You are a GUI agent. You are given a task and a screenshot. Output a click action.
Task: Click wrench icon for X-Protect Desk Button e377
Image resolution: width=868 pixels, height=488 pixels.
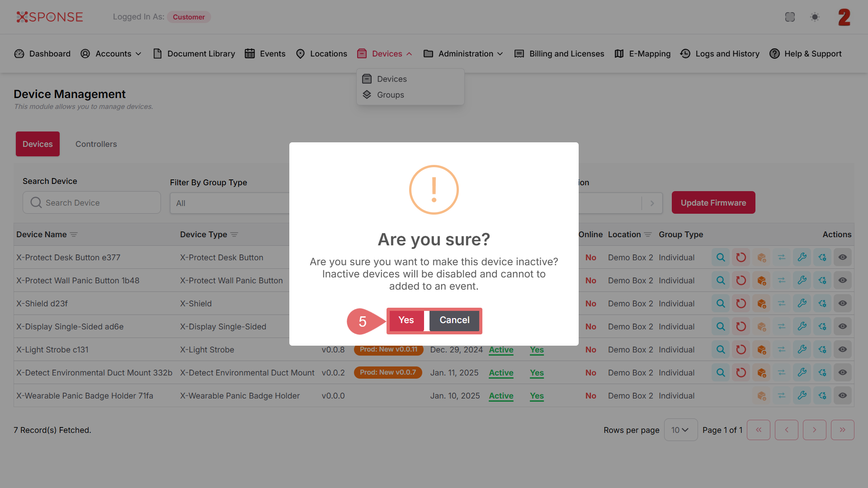(802, 258)
